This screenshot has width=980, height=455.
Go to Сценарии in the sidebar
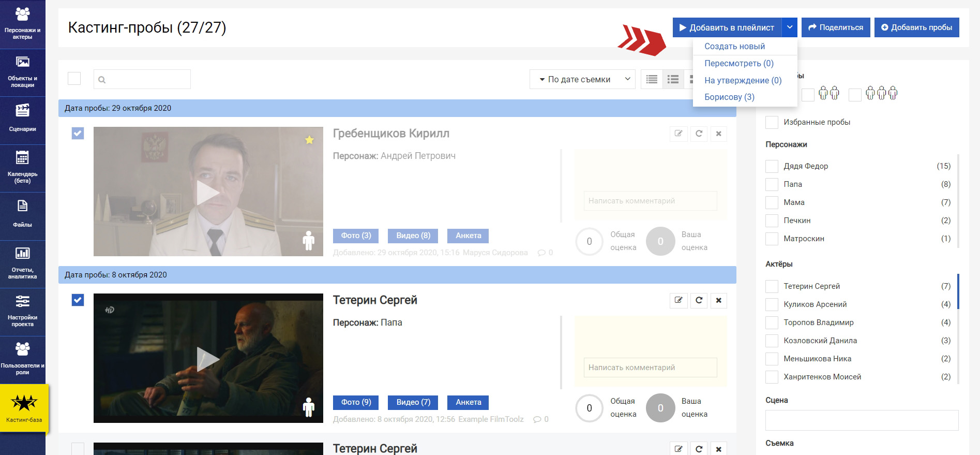click(x=22, y=120)
